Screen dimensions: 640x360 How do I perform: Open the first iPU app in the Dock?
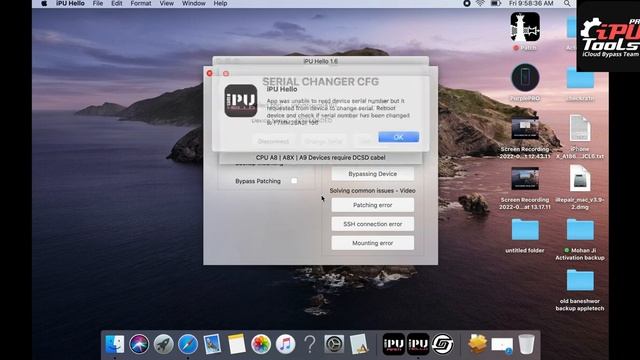click(x=393, y=344)
